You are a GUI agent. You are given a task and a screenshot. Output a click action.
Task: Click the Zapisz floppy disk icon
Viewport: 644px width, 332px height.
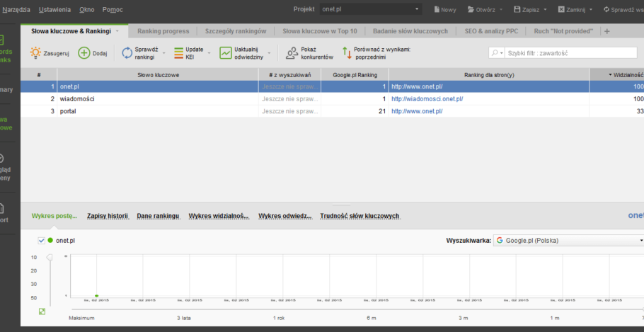pyautogui.click(x=517, y=9)
